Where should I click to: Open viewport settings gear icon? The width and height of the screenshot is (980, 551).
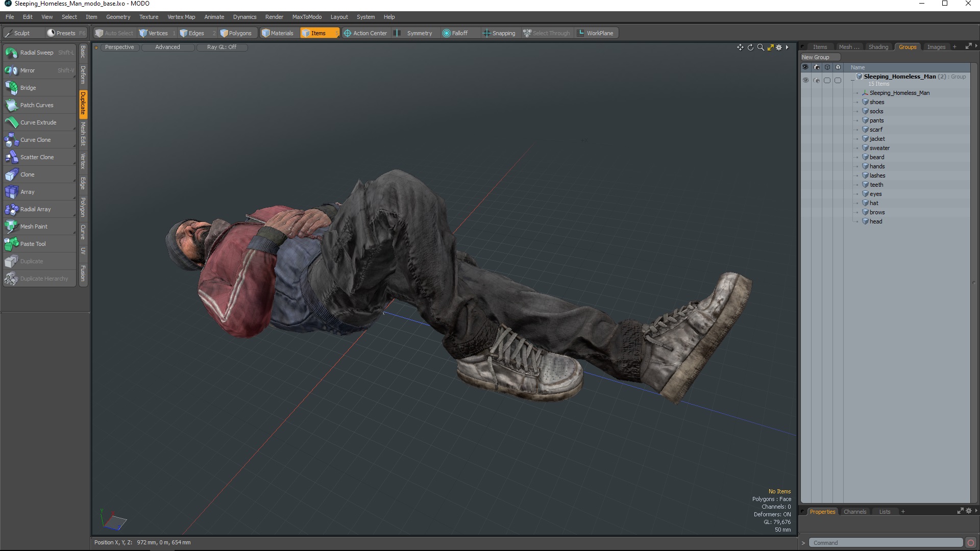[779, 47]
